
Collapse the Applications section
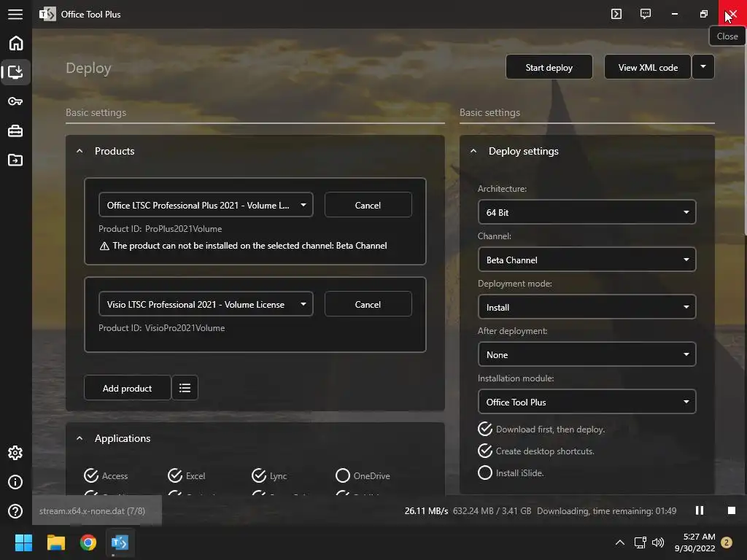(x=80, y=438)
